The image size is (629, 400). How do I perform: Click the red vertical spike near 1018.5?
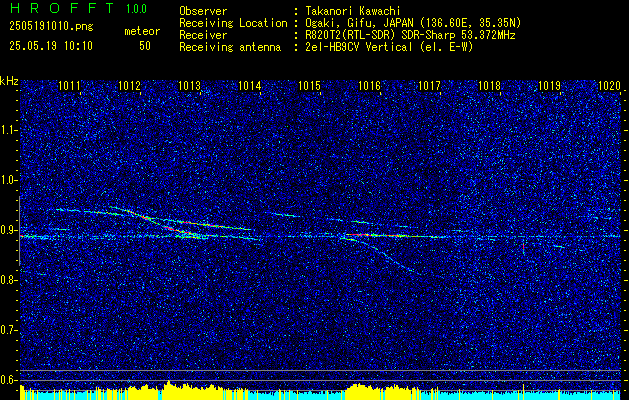pyautogui.click(x=523, y=248)
